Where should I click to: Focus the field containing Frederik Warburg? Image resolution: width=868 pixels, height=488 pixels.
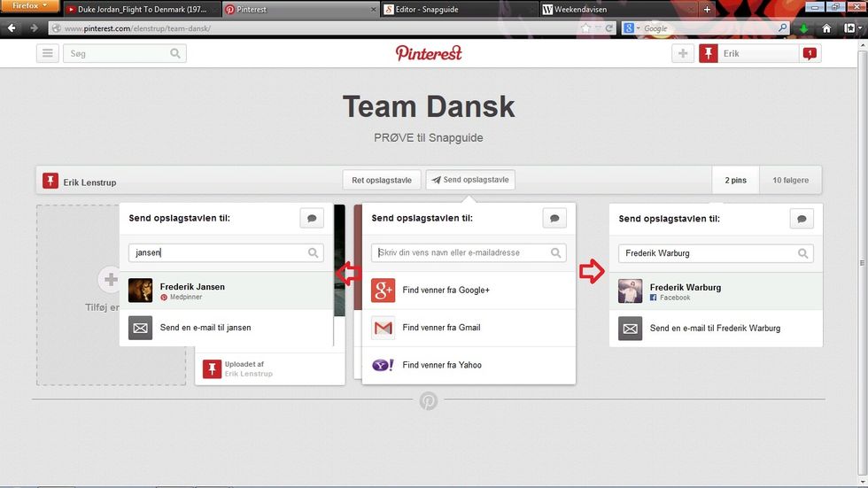click(716, 253)
